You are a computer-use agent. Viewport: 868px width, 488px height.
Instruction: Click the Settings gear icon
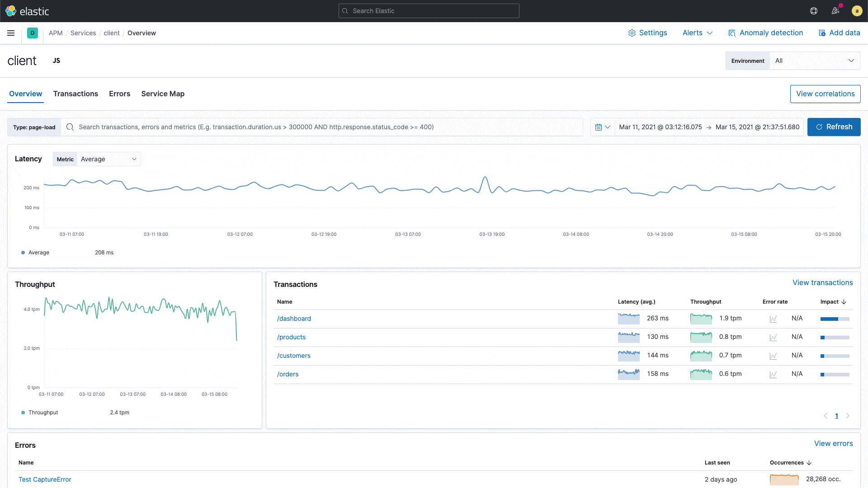tap(632, 33)
